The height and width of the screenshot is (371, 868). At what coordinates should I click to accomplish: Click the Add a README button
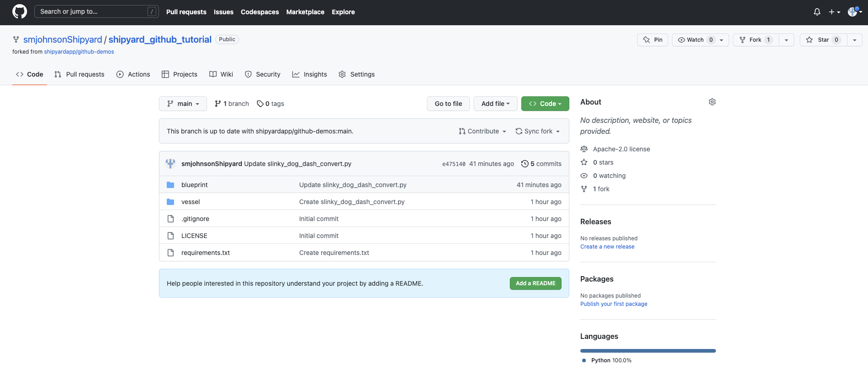pyautogui.click(x=535, y=283)
